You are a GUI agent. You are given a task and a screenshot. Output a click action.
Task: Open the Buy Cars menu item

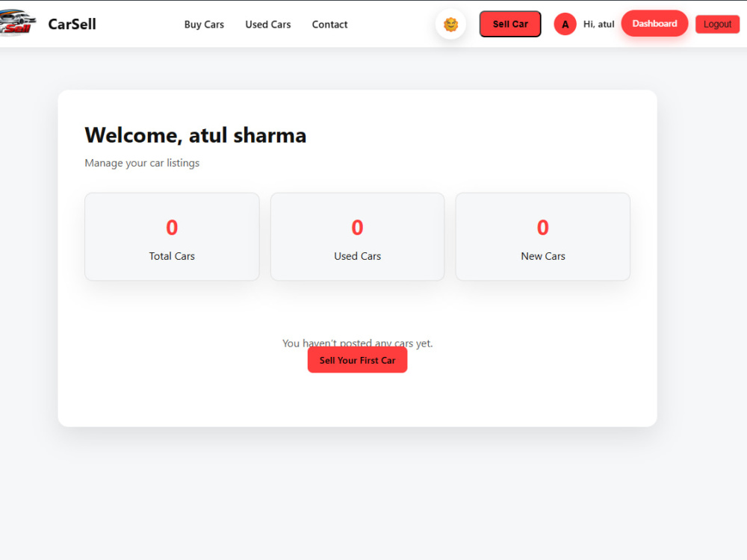204,25
